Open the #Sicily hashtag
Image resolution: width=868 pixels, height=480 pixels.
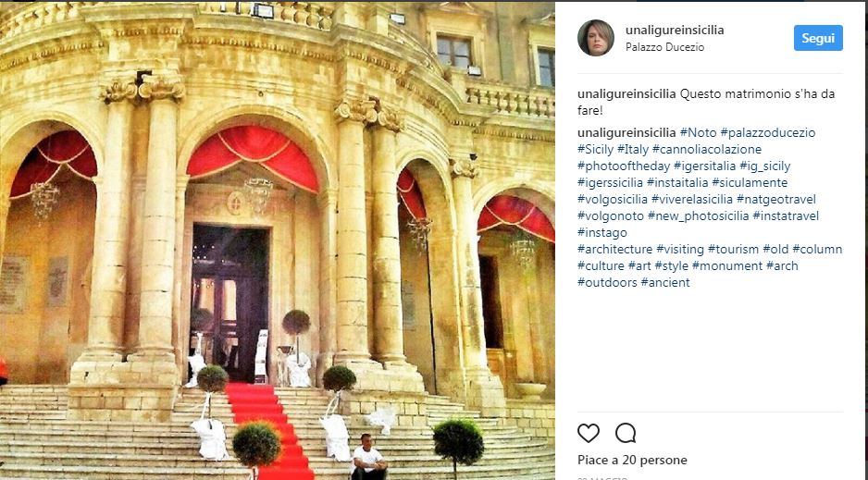point(595,149)
